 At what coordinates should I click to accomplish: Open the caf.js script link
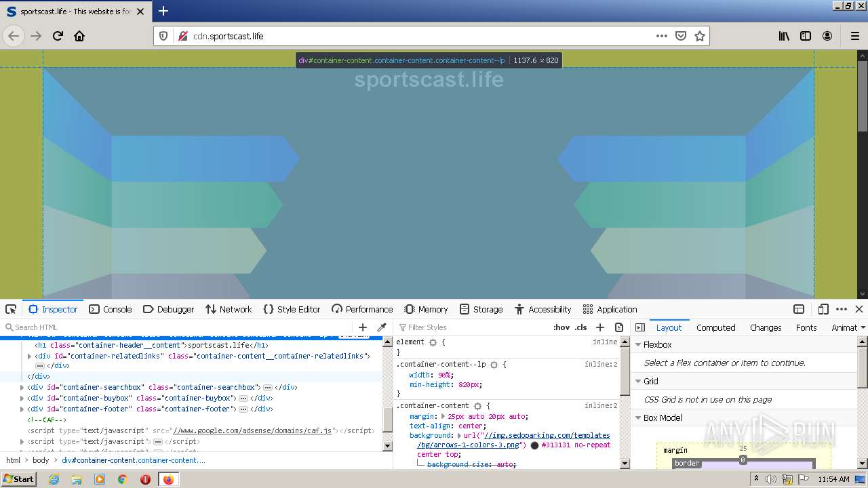point(252,430)
